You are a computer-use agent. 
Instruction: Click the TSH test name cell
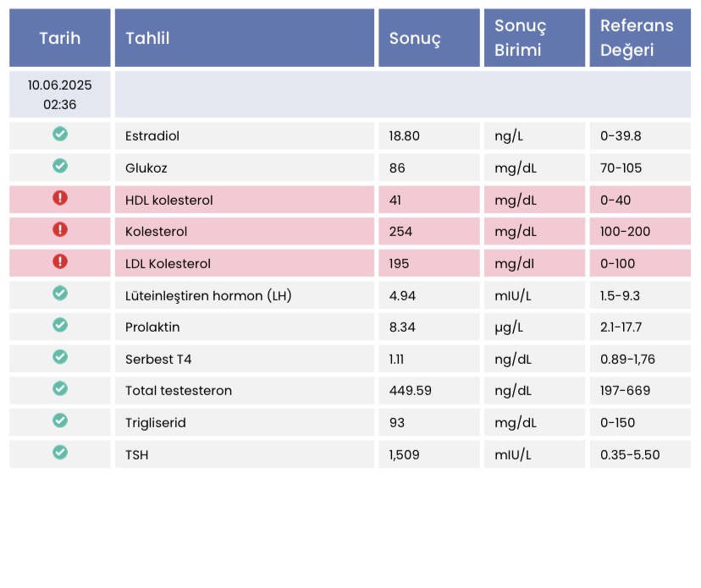tap(245, 454)
